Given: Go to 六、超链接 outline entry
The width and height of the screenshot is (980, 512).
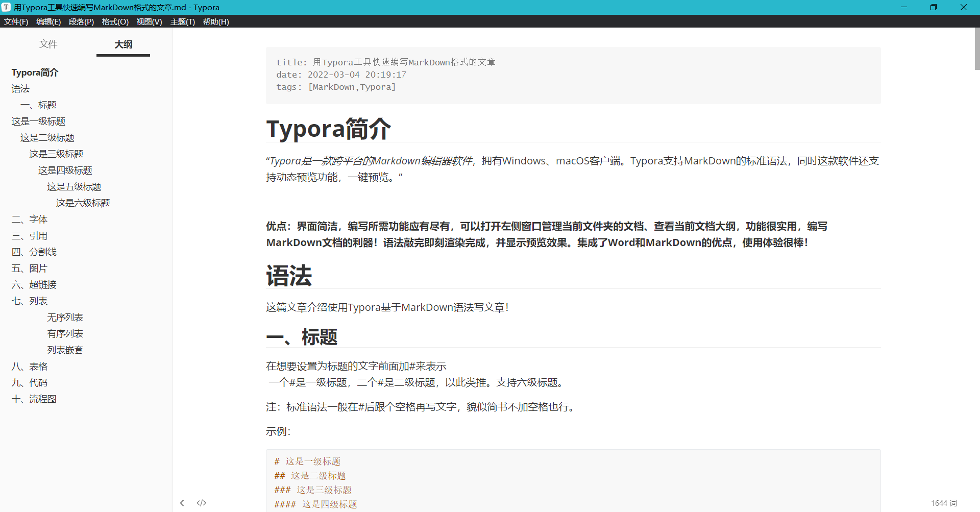Looking at the screenshot, I should tap(34, 285).
